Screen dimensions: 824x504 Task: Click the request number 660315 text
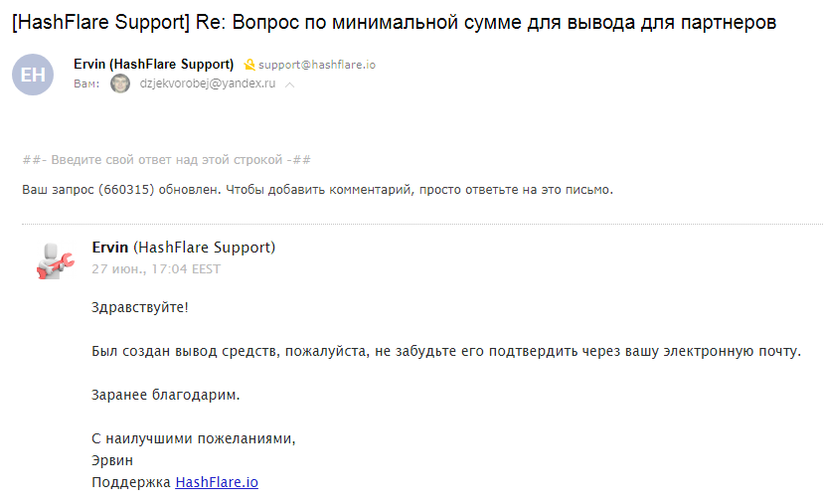coord(126,190)
